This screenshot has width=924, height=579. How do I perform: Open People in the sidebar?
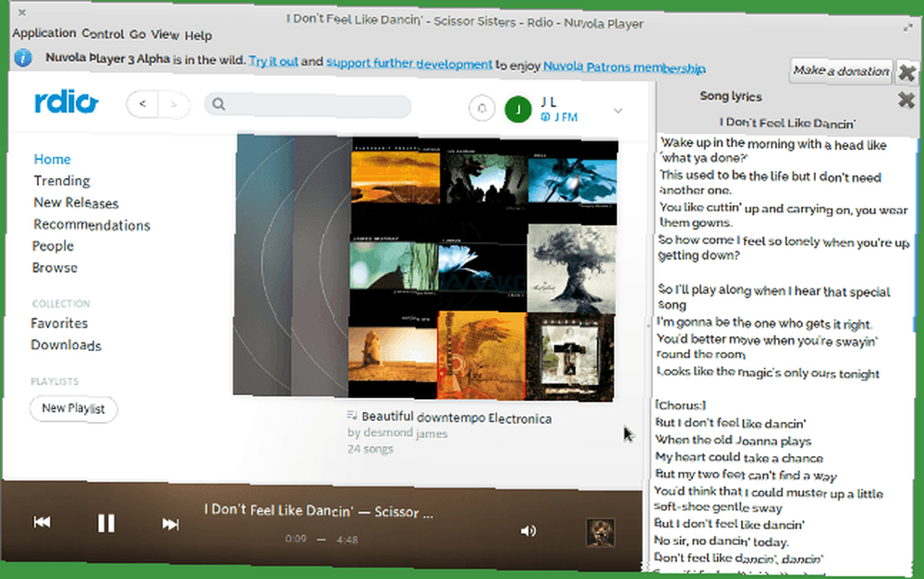click(53, 246)
